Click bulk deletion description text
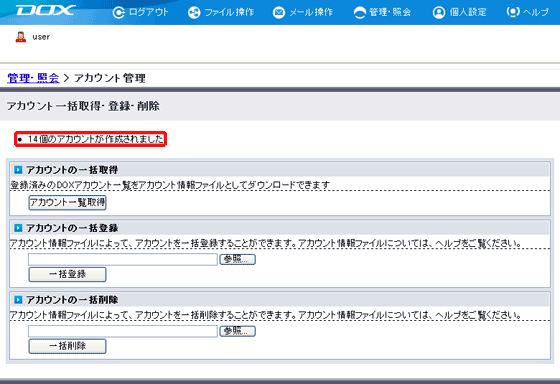560x384 pixels. coord(265,315)
